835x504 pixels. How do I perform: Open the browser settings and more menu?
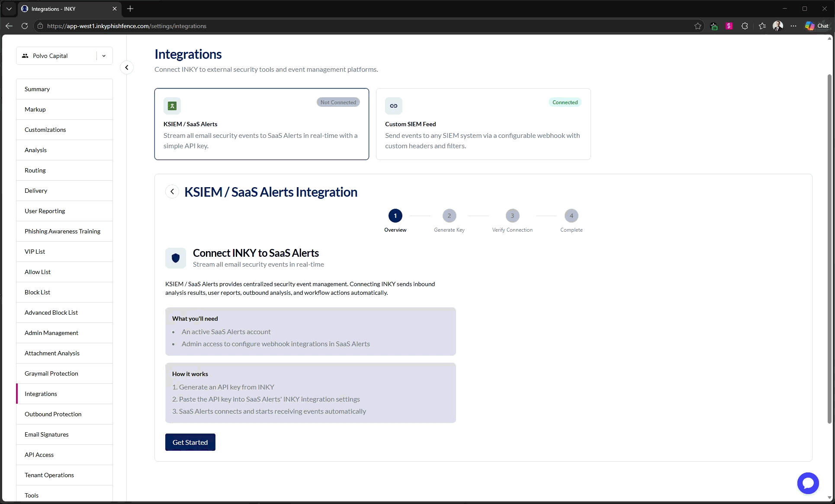793,26
